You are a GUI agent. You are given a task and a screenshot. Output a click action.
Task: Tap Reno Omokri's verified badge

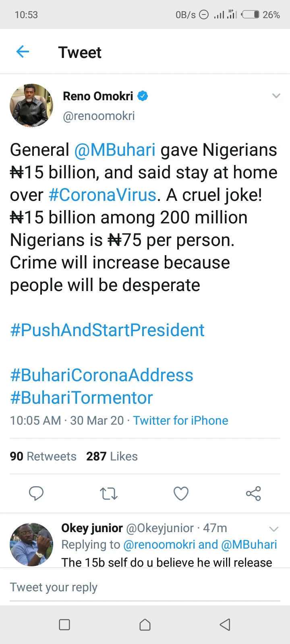[143, 96]
